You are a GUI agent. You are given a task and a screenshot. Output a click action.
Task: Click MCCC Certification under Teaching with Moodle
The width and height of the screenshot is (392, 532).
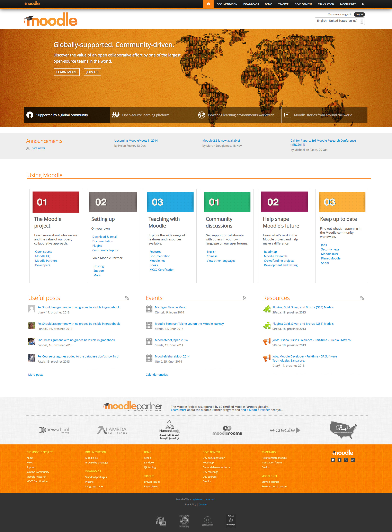[162, 270]
